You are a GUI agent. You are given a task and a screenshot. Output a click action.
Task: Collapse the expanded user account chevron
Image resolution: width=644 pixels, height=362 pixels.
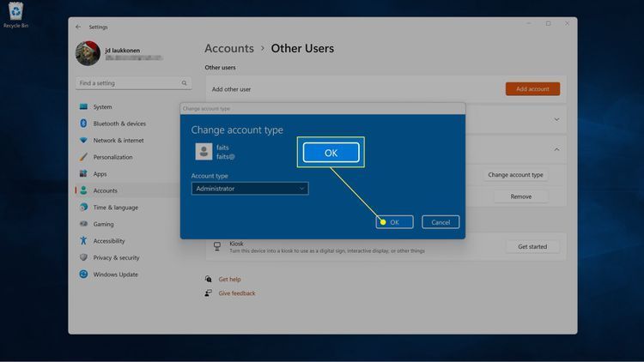556,149
